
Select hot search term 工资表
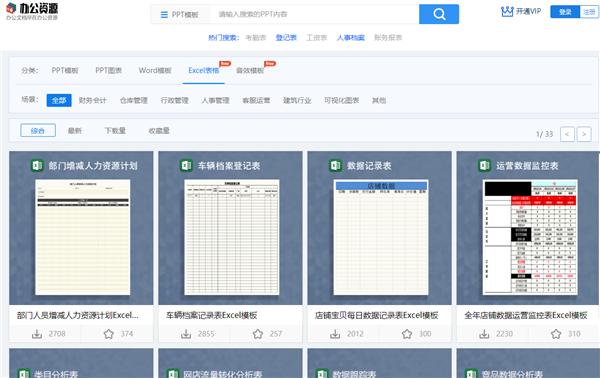(x=316, y=37)
